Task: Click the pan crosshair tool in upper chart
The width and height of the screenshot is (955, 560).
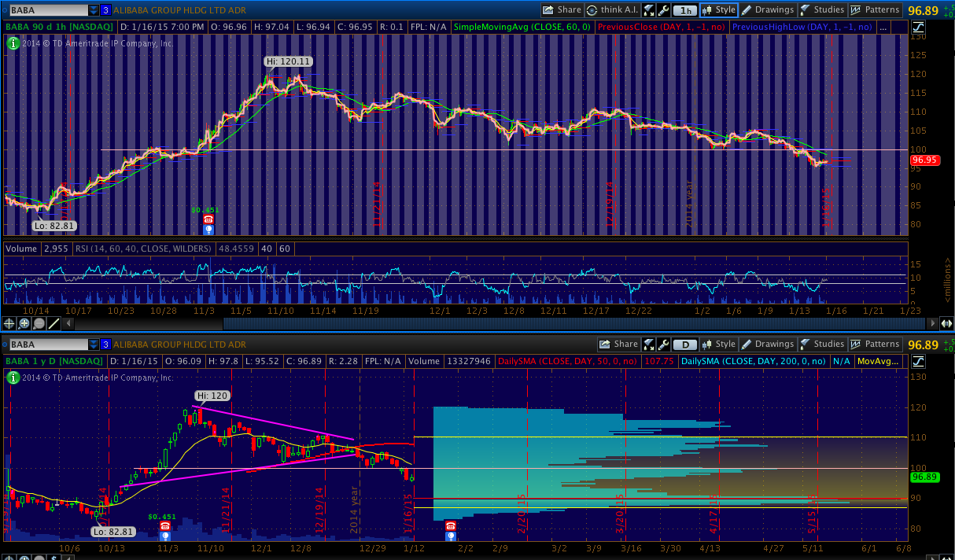Action: pyautogui.click(x=9, y=323)
